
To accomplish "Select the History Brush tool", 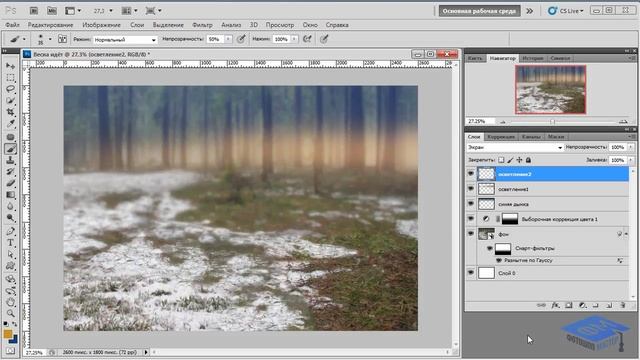I will pyautogui.click(x=11, y=171).
